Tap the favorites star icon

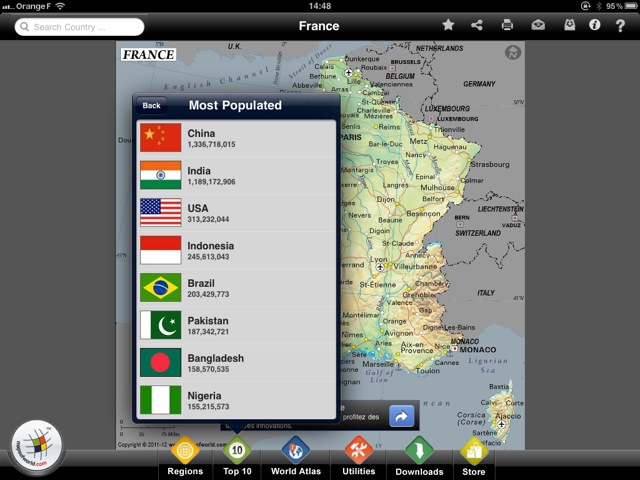click(449, 25)
